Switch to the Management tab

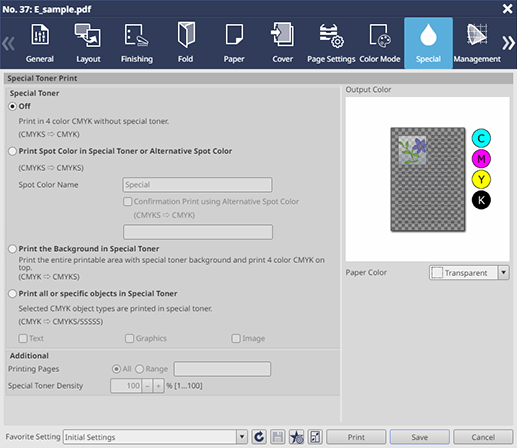(477, 43)
